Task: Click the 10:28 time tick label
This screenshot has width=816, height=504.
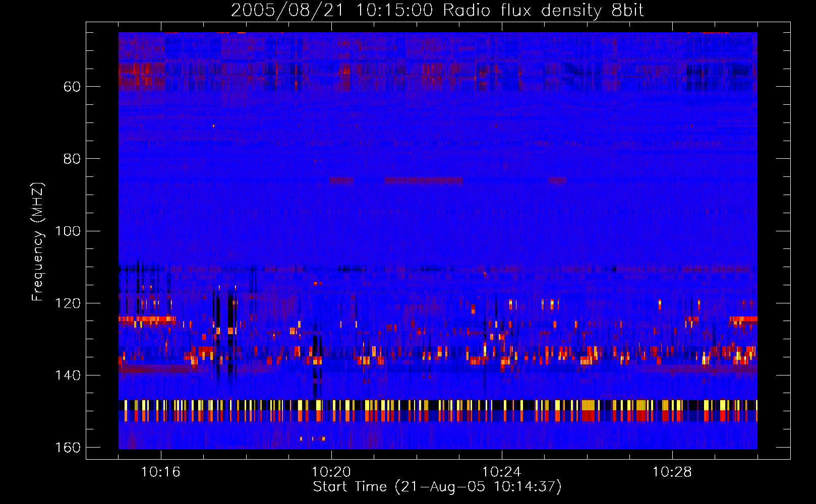Action: pyautogui.click(x=672, y=472)
